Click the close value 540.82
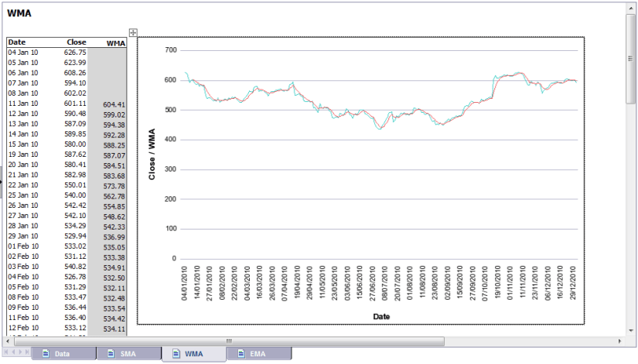Screen dimensions: 638x364 pyautogui.click(x=75, y=267)
